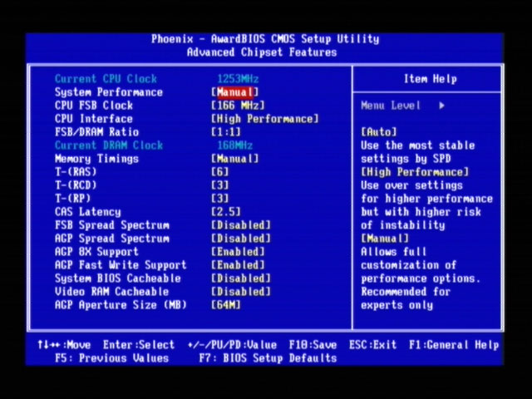This screenshot has height=399, width=532.
Task: Click the Current CPU Clock label
Action: click(x=106, y=79)
